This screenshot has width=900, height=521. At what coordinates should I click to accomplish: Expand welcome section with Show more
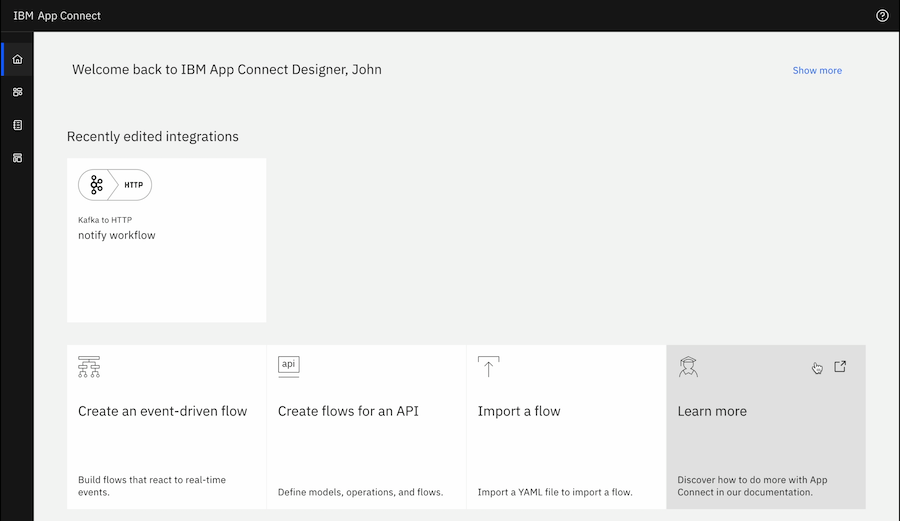[817, 71]
